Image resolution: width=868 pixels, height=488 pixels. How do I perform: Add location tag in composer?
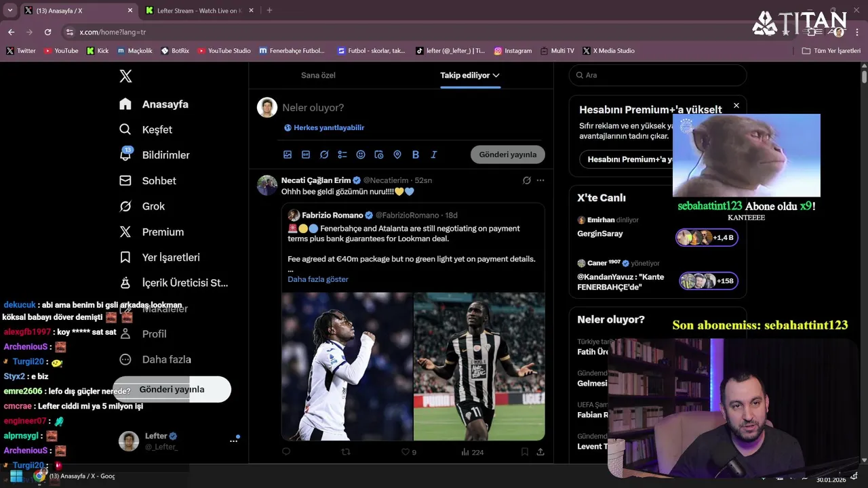click(397, 155)
